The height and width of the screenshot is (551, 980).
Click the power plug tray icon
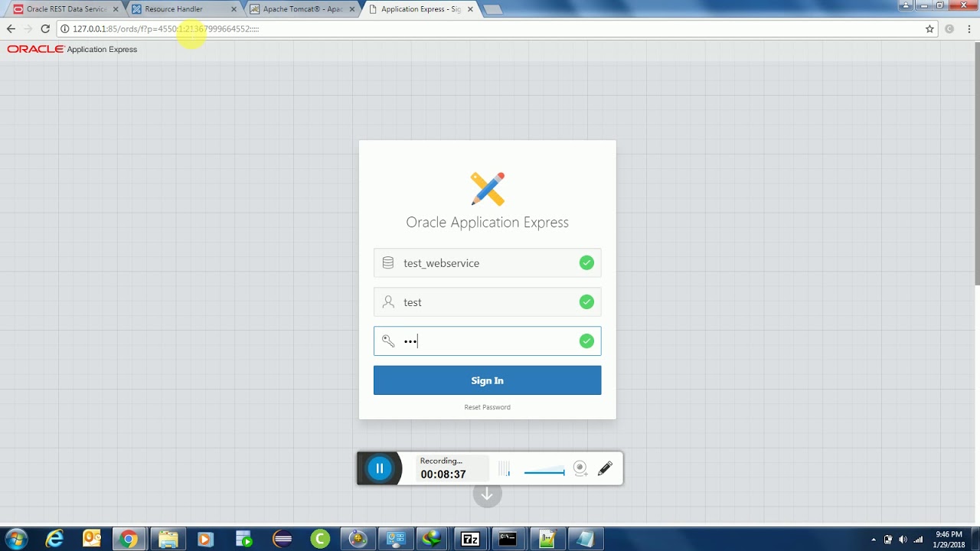888,540
